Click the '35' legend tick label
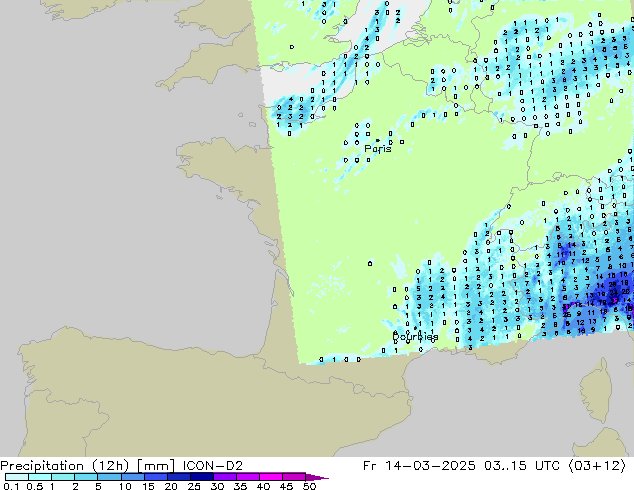The width and height of the screenshot is (634, 490). coord(240,486)
